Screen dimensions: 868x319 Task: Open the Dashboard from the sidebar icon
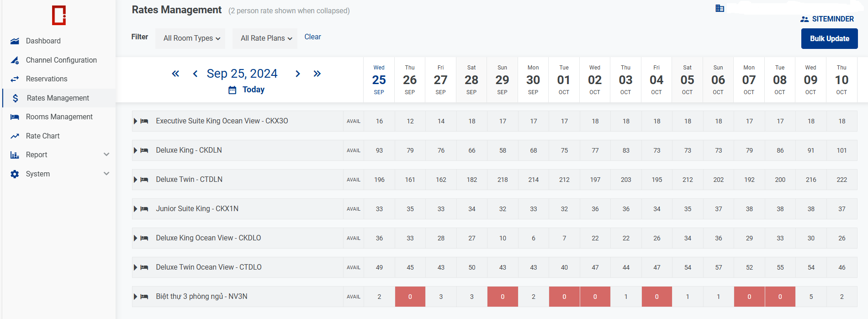click(15, 41)
